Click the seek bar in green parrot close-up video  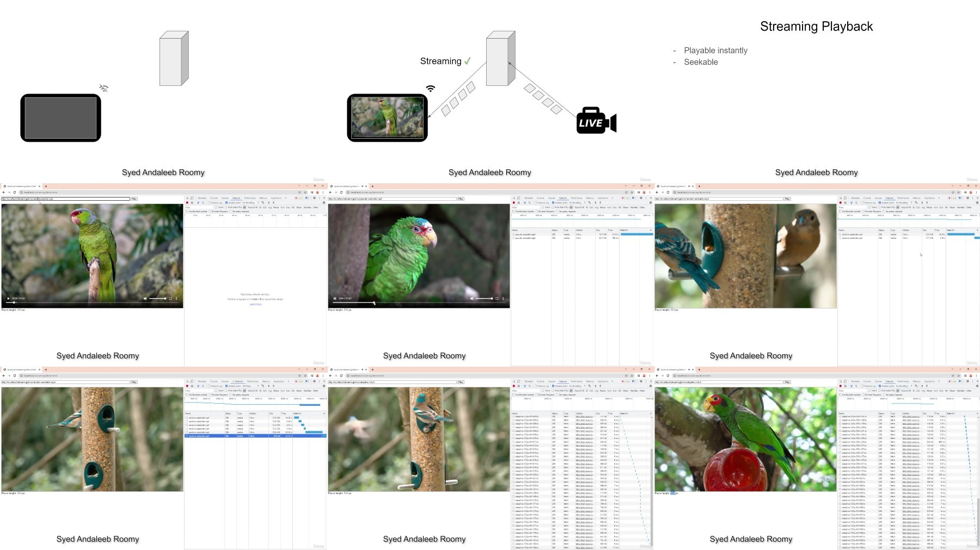point(419,302)
